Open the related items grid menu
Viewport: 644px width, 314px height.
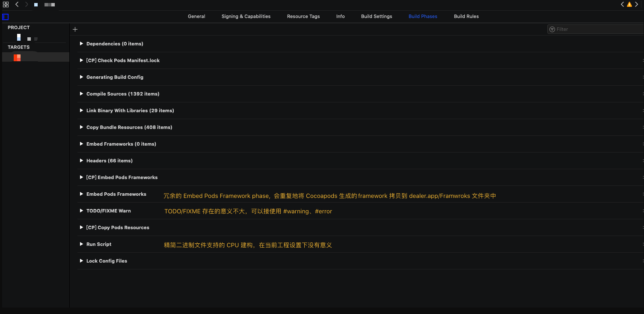point(6,4)
